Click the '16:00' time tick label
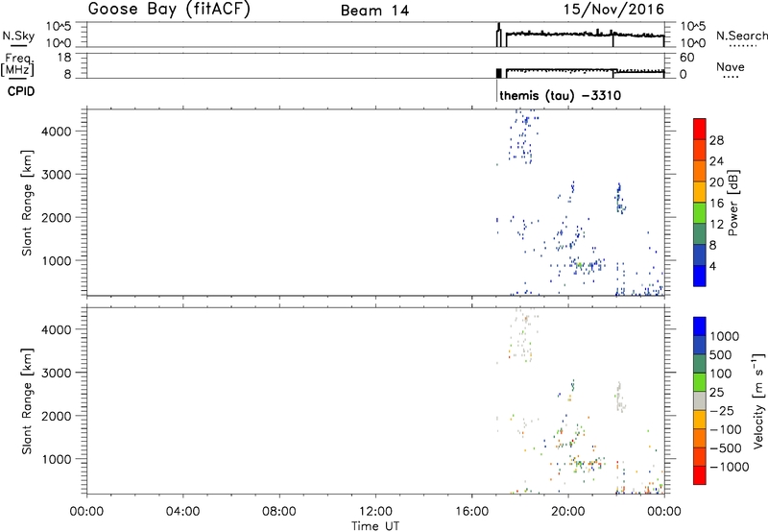Viewport: 768px width, 532px height. (471, 512)
